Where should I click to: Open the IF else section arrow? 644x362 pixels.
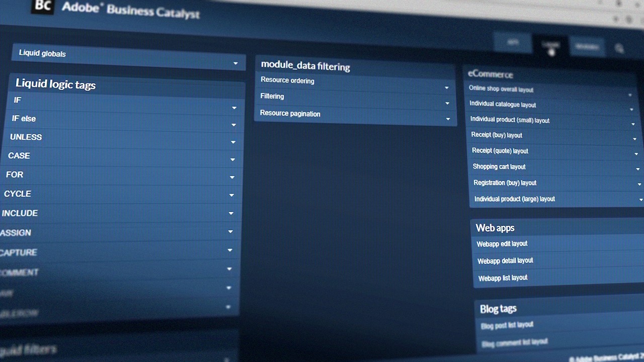coord(234,125)
